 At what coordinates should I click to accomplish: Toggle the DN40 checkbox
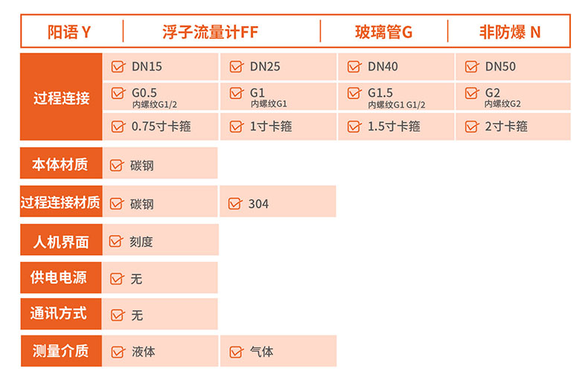coord(354,67)
